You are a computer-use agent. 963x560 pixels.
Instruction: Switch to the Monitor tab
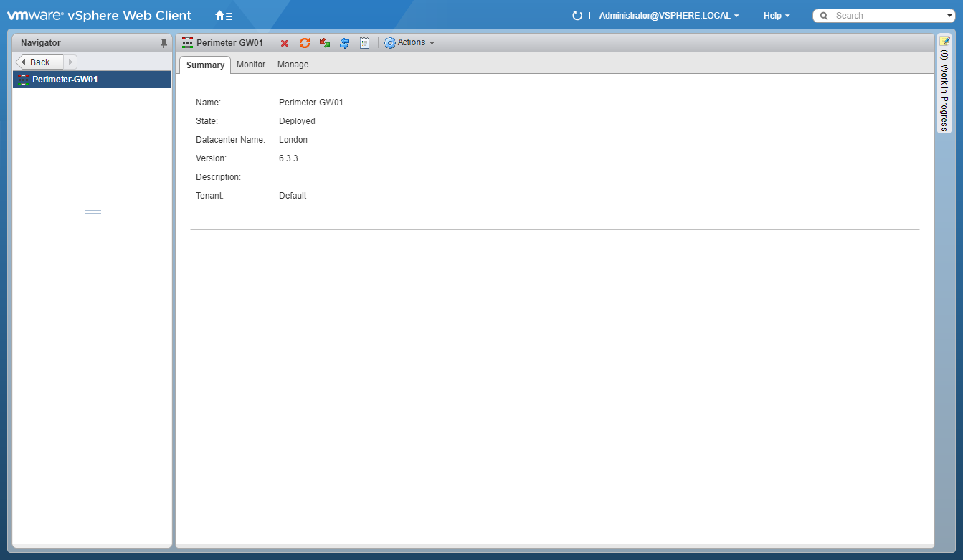pyautogui.click(x=251, y=65)
